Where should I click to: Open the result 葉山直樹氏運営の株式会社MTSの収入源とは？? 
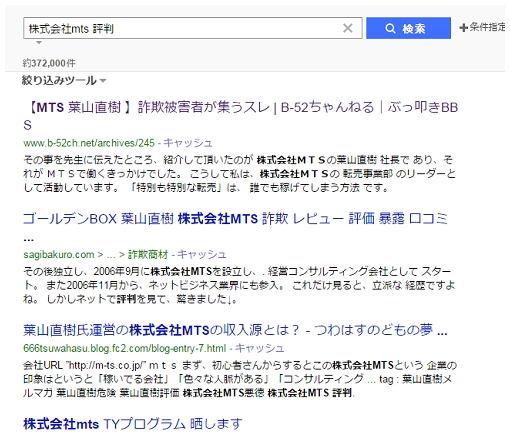pyautogui.click(x=235, y=330)
